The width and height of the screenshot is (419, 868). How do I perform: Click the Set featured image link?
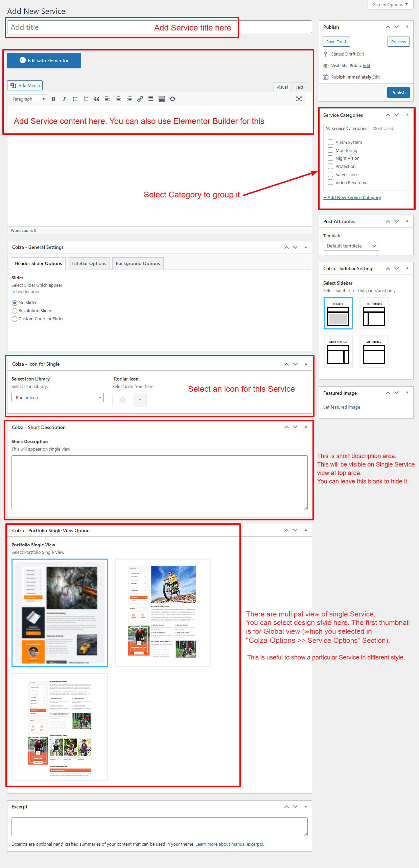pyautogui.click(x=342, y=407)
